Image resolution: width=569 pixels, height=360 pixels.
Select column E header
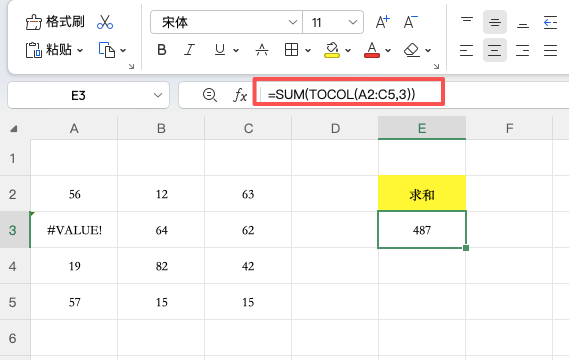(x=422, y=128)
